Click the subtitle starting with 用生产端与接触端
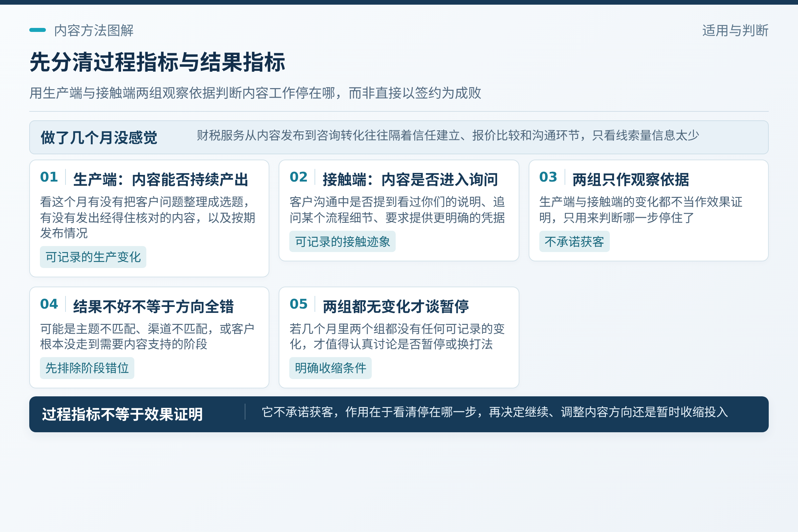Screen dimensions: 798x532 [255, 93]
